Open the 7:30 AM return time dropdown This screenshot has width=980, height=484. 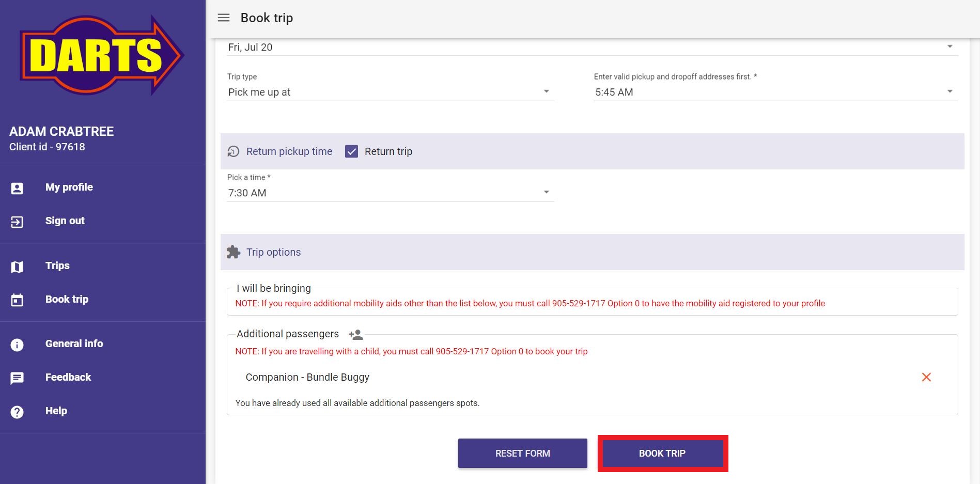click(391, 193)
